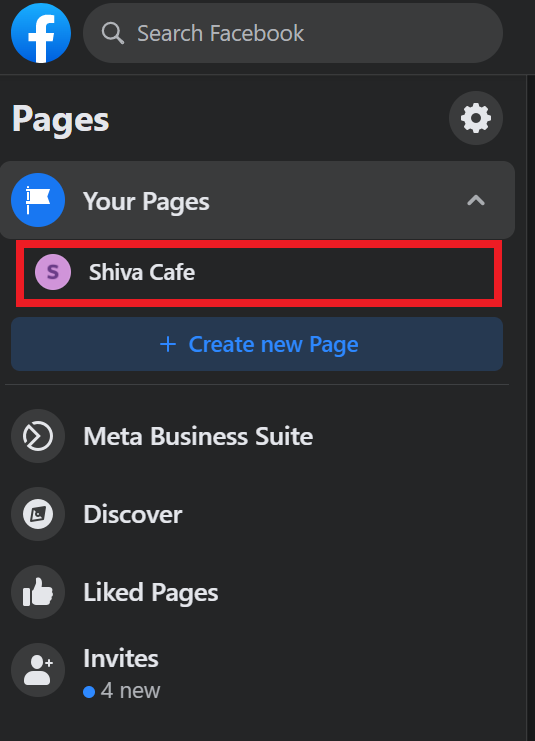Viewport: 535px width, 741px height.
Task: Open the Shiva Cafe page
Action: point(259,273)
